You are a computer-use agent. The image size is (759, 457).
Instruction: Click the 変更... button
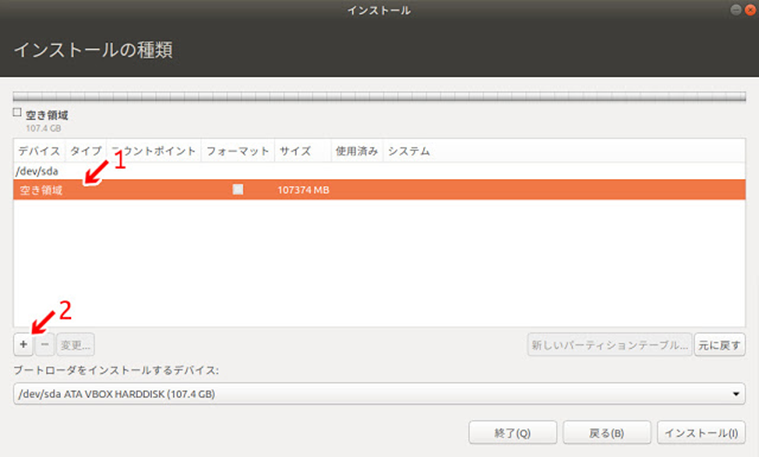[x=76, y=345]
